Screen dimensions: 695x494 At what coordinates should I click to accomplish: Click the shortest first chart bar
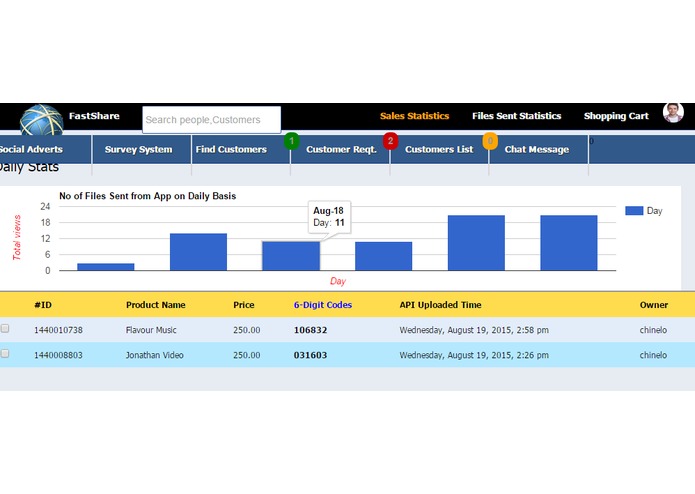[105, 267]
